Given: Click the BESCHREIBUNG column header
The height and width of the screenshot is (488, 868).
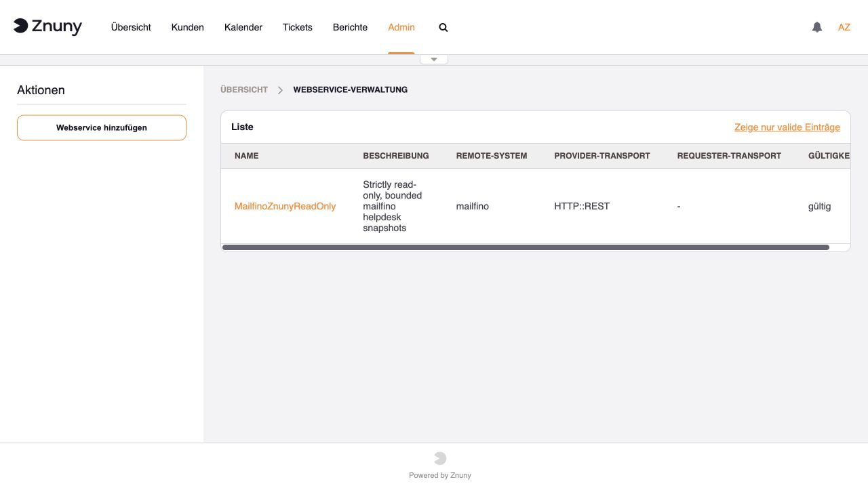Looking at the screenshot, I should coord(396,156).
